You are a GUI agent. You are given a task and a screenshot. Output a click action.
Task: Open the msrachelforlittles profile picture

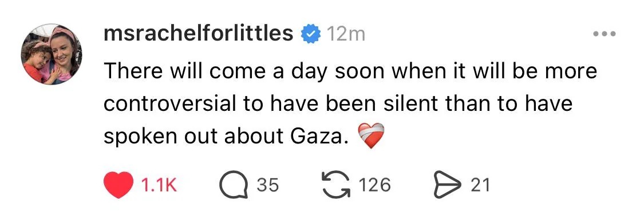(x=52, y=54)
